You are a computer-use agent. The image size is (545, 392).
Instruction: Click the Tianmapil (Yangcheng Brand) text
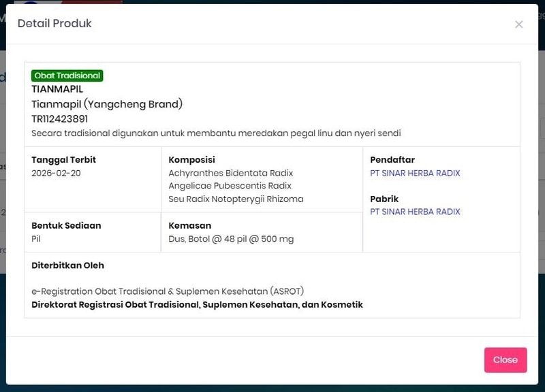(107, 104)
